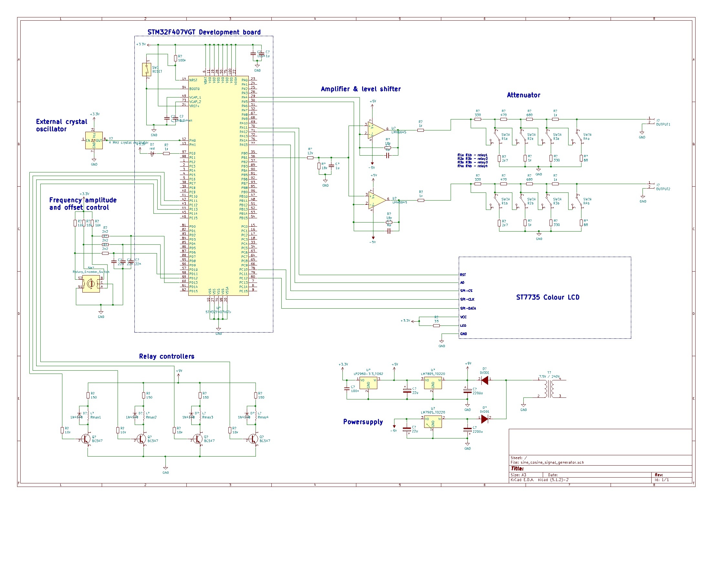Select the LM7805_TO220 regulator symbol
The image size is (712, 588).
point(433,383)
